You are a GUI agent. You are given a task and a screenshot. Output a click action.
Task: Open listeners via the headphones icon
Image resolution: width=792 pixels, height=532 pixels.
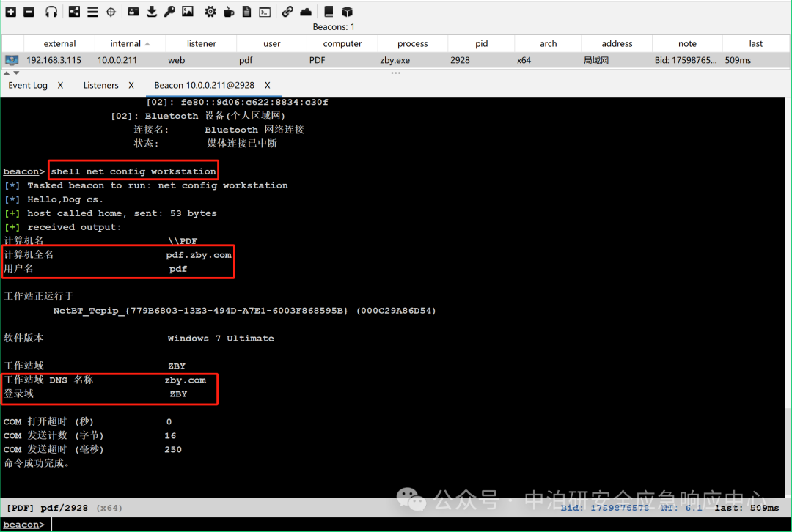click(x=51, y=11)
